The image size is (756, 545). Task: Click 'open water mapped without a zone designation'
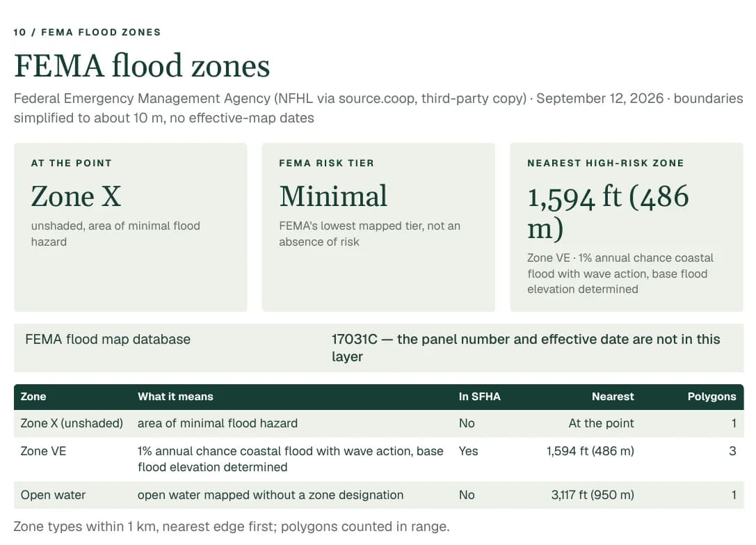click(271, 496)
